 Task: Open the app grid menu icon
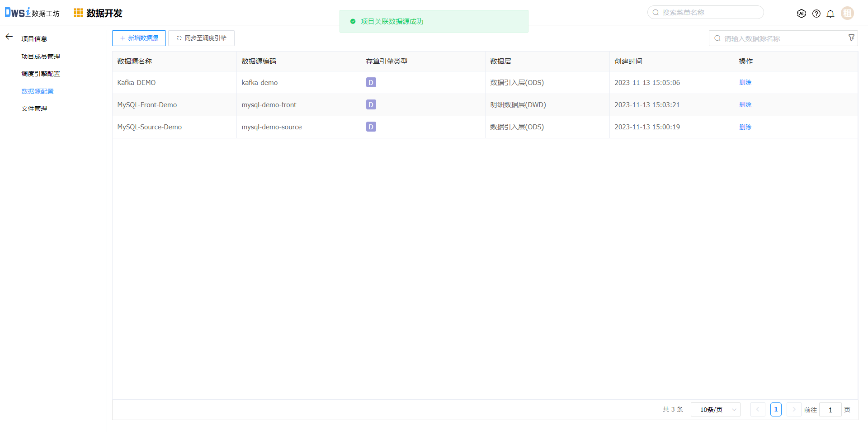tap(78, 13)
